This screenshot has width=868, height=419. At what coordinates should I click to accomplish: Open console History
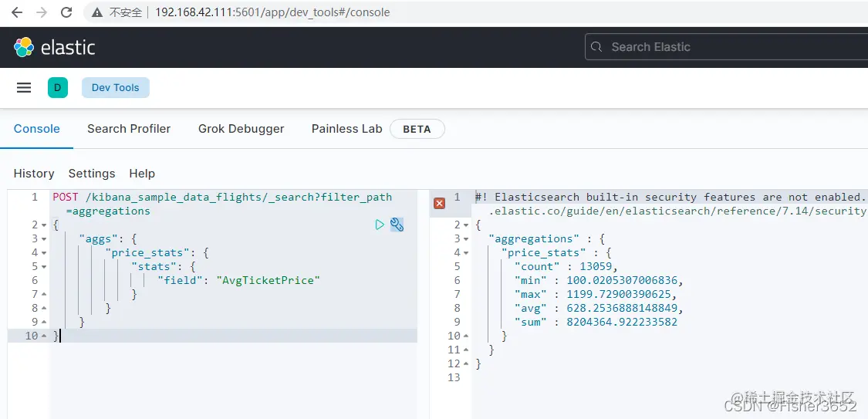coord(34,174)
